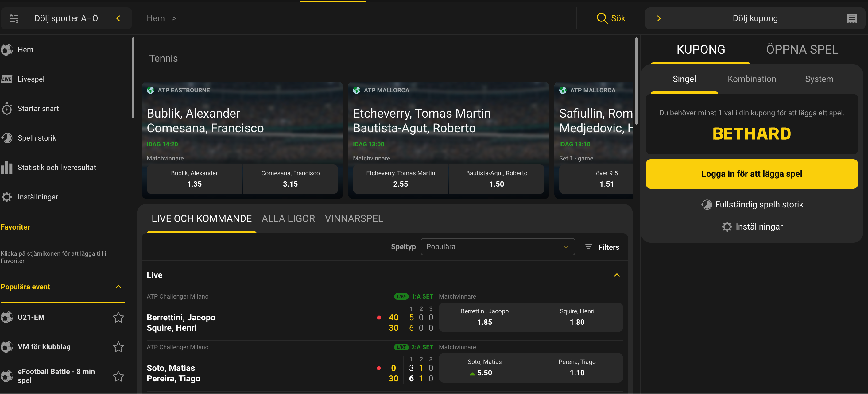868x394 pixels.
Task: Switch to LIVE OCH KOMMANDE tab
Action: pyautogui.click(x=201, y=218)
